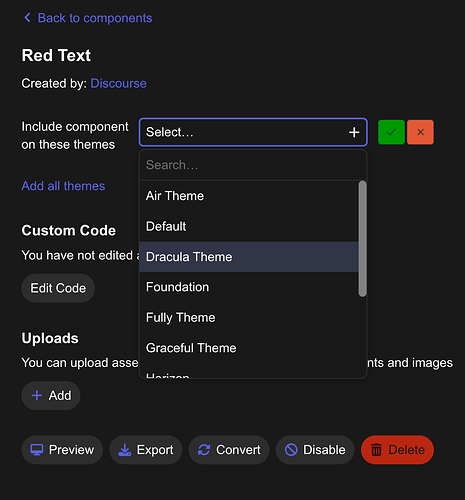Viewport: 465px width, 500px height.
Task: Focus the Search… field in dropdown
Action: coord(253,165)
